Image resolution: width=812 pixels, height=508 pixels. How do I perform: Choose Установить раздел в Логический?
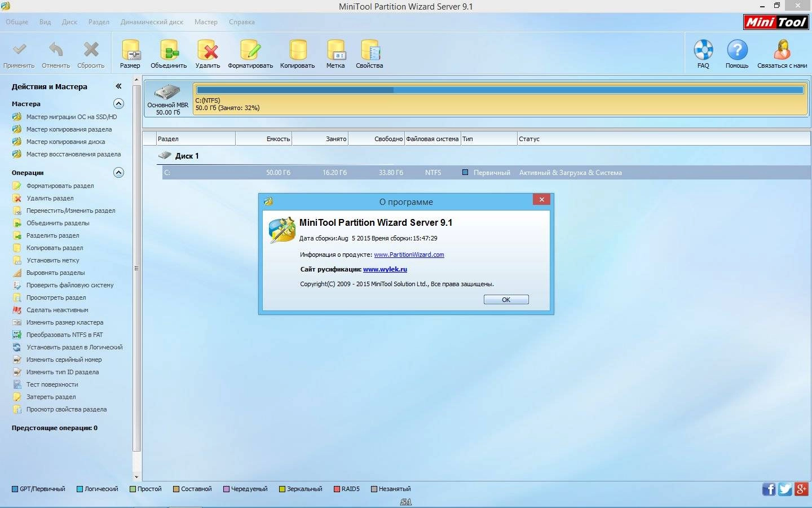coord(74,347)
